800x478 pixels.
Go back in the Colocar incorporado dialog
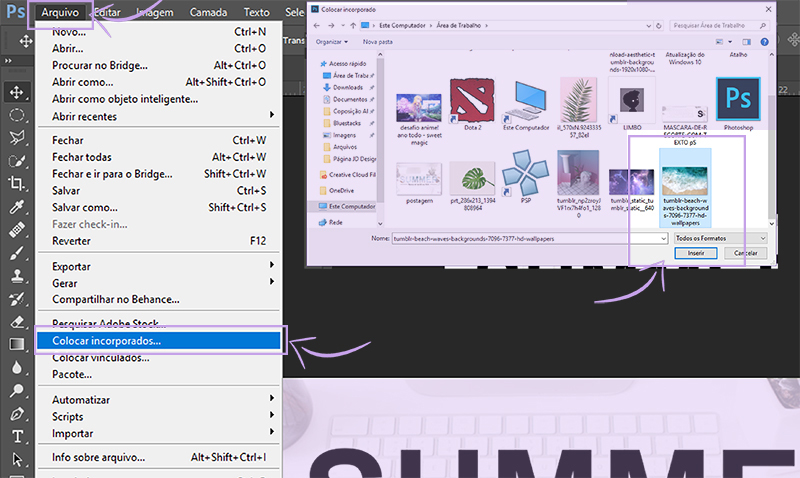coord(317,26)
